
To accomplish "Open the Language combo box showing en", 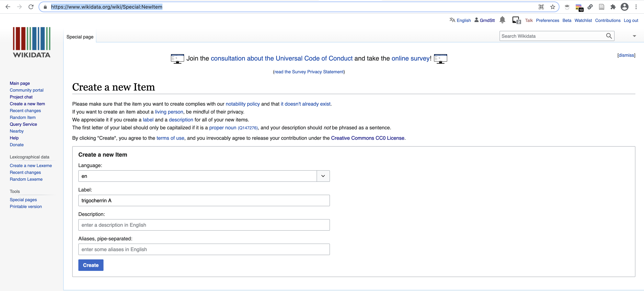I will click(x=204, y=176).
